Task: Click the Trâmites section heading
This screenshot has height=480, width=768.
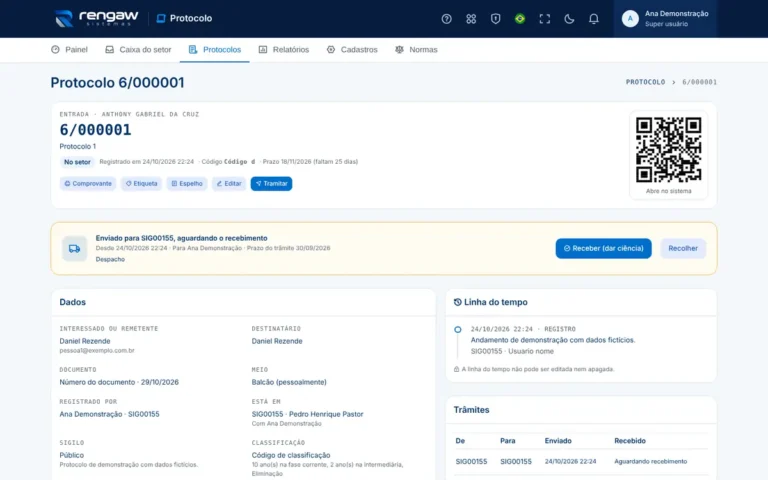Action: point(471,410)
